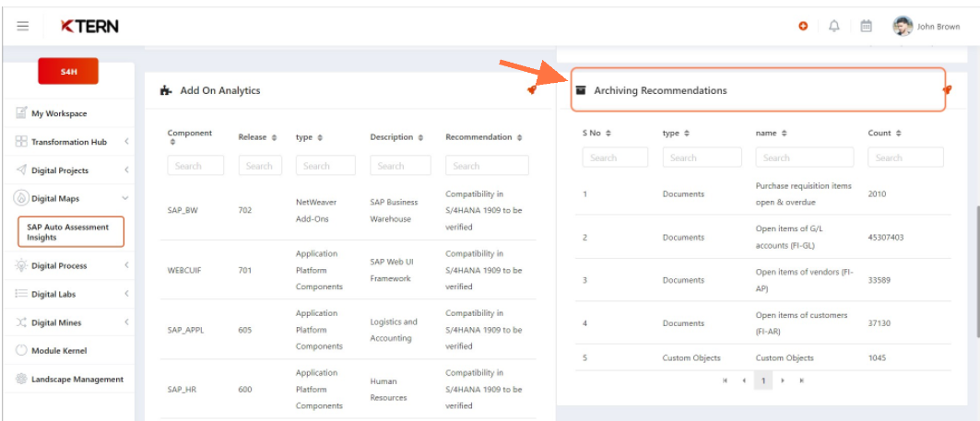
Task: Select count value 45307403
Action: coord(886,238)
